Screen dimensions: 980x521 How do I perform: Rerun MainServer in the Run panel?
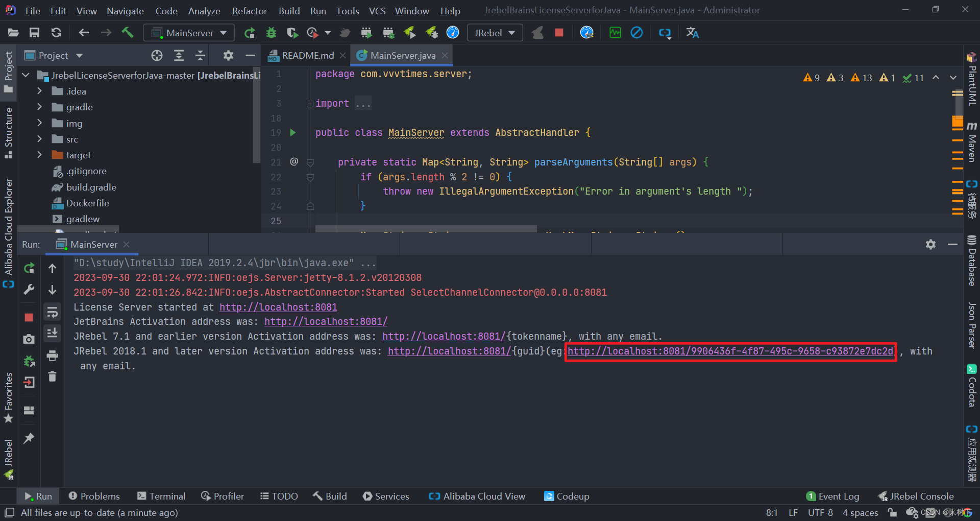tap(29, 268)
